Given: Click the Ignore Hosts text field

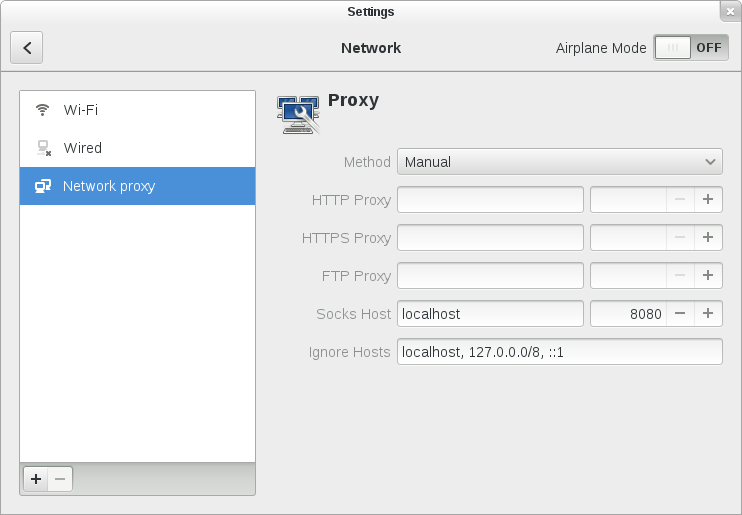Looking at the screenshot, I should coord(559,352).
